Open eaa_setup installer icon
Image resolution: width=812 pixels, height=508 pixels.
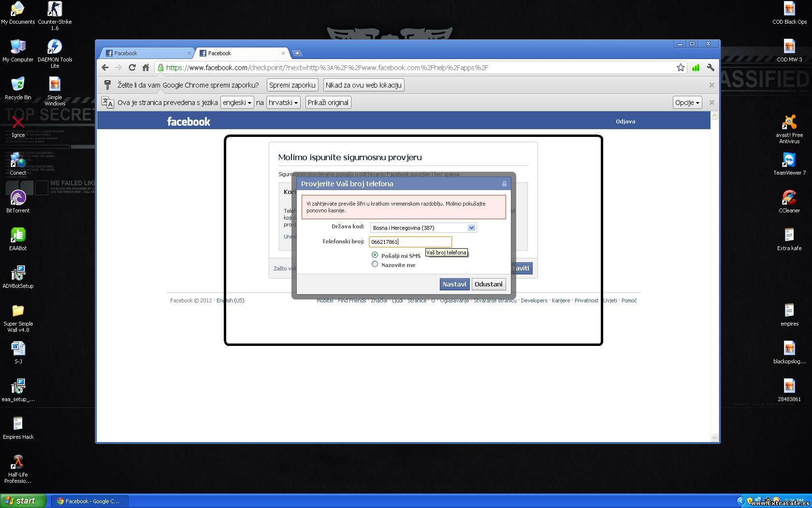[x=18, y=390]
